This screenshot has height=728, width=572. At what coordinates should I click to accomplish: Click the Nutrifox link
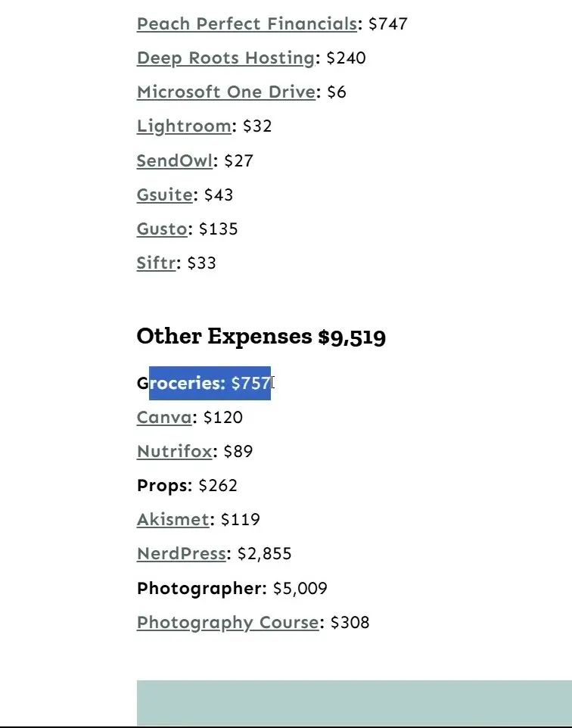pos(174,451)
